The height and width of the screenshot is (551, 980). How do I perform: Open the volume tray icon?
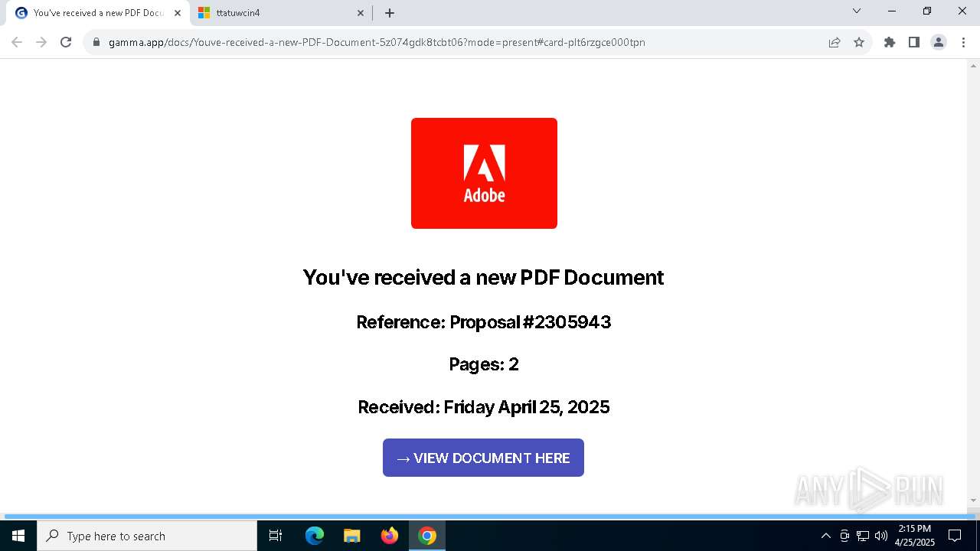pyautogui.click(x=881, y=536)
